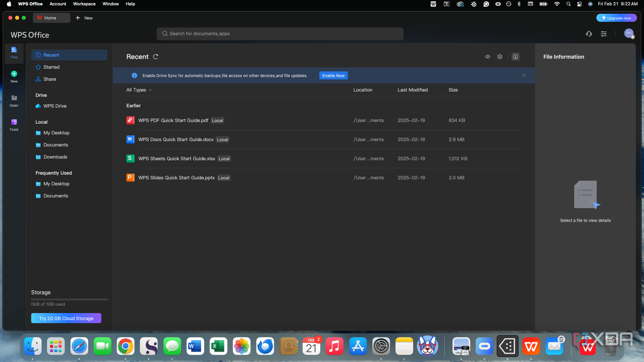Open Finder from the Dock
The width and height of the screenshot is (644, 362).
point(33,346)
